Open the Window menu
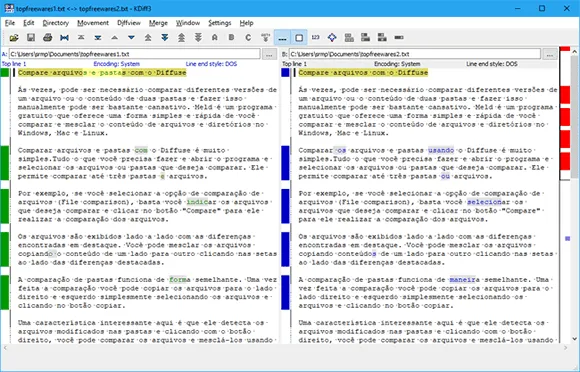 point(188,23)
